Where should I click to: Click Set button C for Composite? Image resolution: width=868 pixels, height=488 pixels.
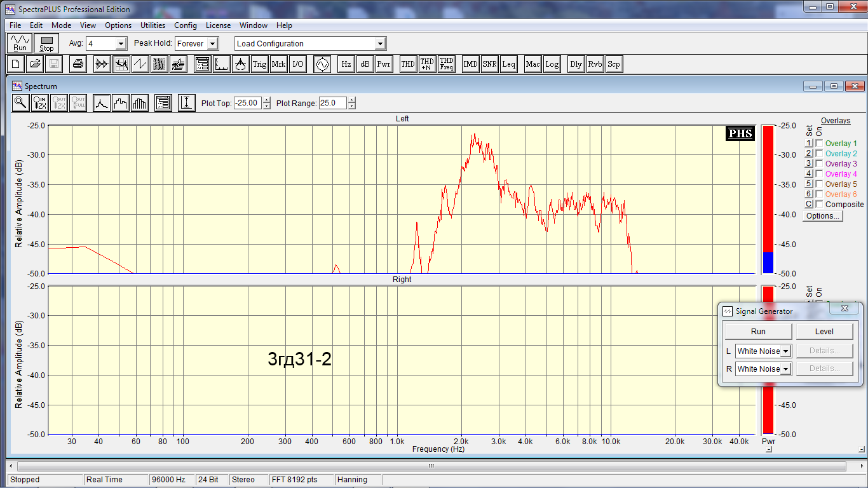(809, 205)
